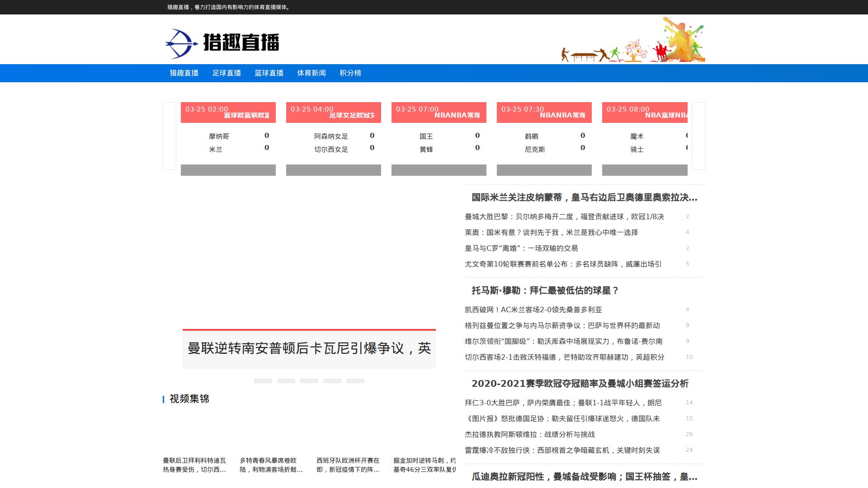Open 篮球直播 in navigation bar
Screen dimensions: 868x488
(x=269, y=73)
